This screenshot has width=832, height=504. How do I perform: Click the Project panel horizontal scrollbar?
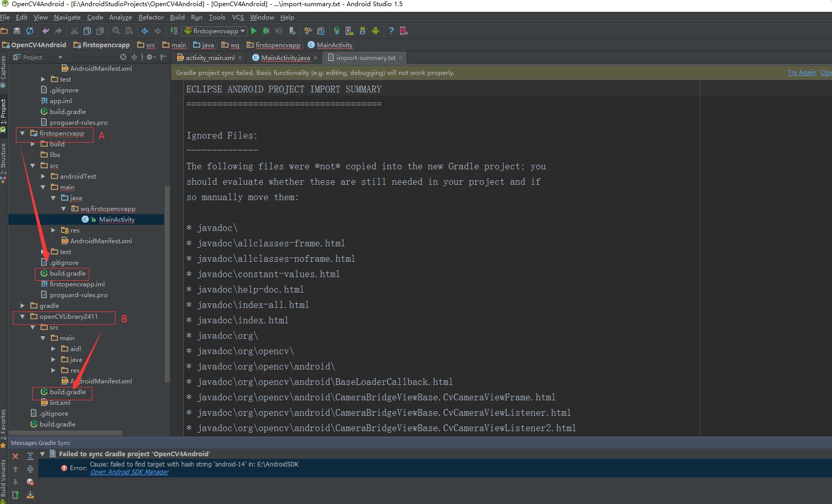[66, 433]
